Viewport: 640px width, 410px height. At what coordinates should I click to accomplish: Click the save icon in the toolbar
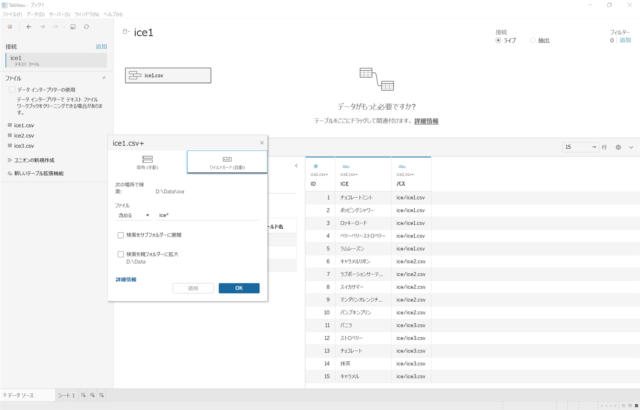point(72,27)
